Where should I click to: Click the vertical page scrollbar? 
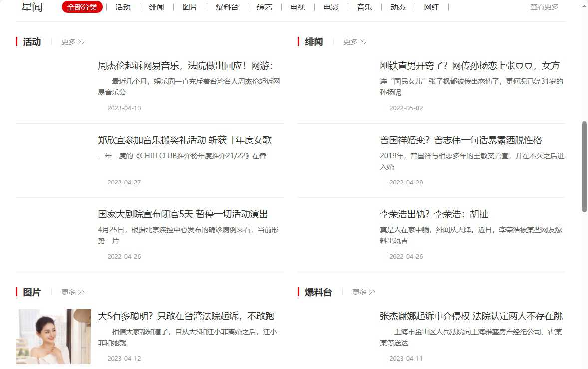coord(585,167)
